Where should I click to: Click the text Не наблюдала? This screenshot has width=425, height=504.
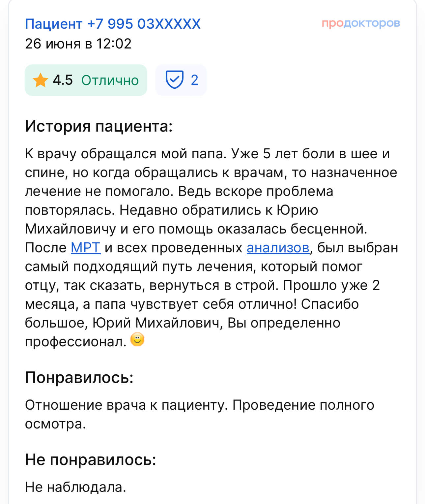coord(75,487)
